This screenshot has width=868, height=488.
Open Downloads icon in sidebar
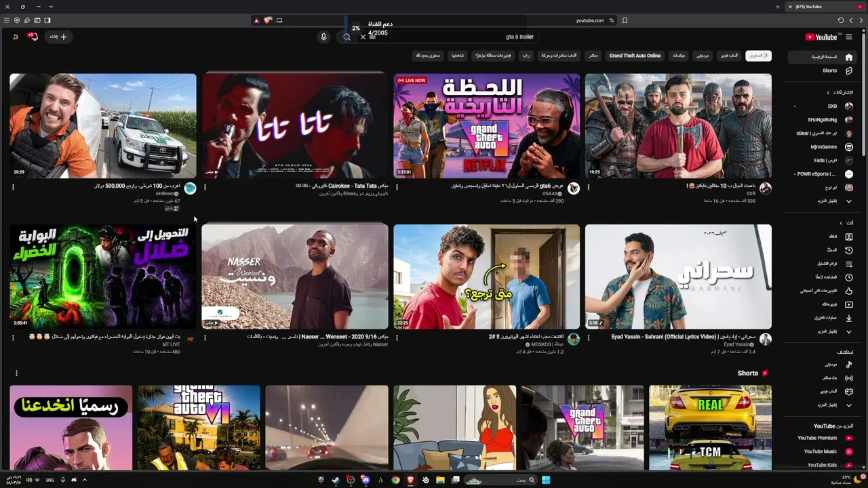tap(848, 318)
